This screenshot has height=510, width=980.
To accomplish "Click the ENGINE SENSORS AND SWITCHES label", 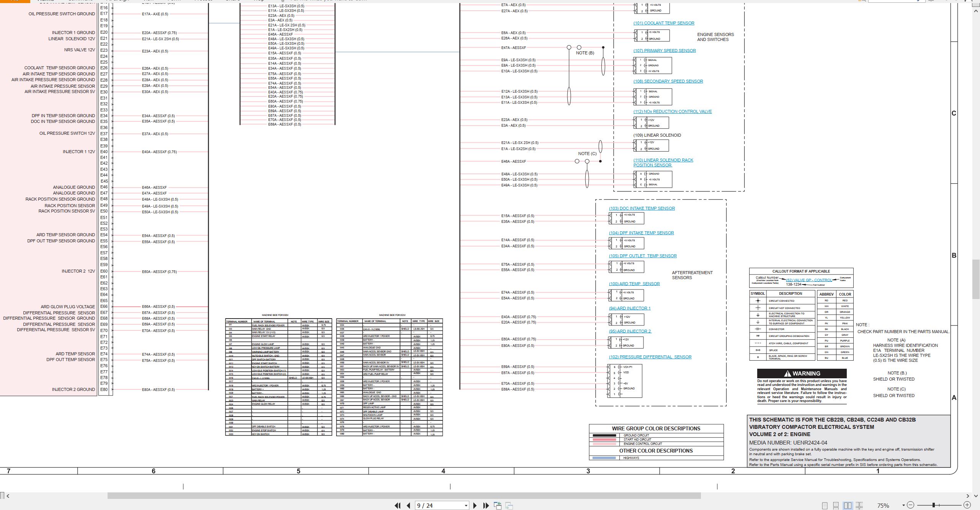I will 715,37.
